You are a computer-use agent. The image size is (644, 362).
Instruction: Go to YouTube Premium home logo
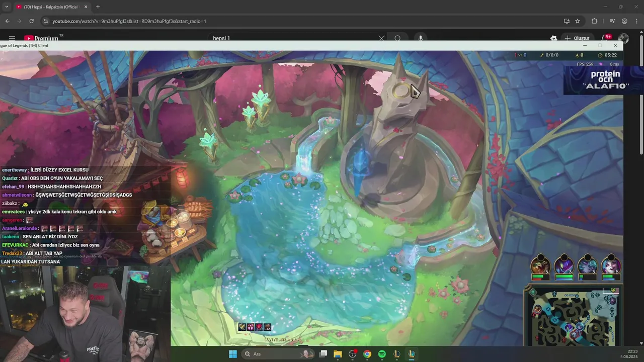click(43, 38)
